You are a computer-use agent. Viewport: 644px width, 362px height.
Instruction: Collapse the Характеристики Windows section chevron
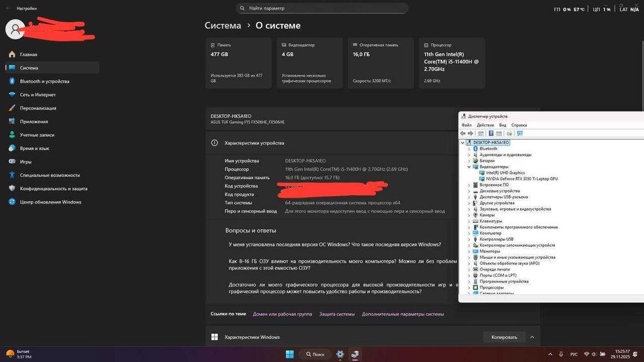tap(533, 338)
